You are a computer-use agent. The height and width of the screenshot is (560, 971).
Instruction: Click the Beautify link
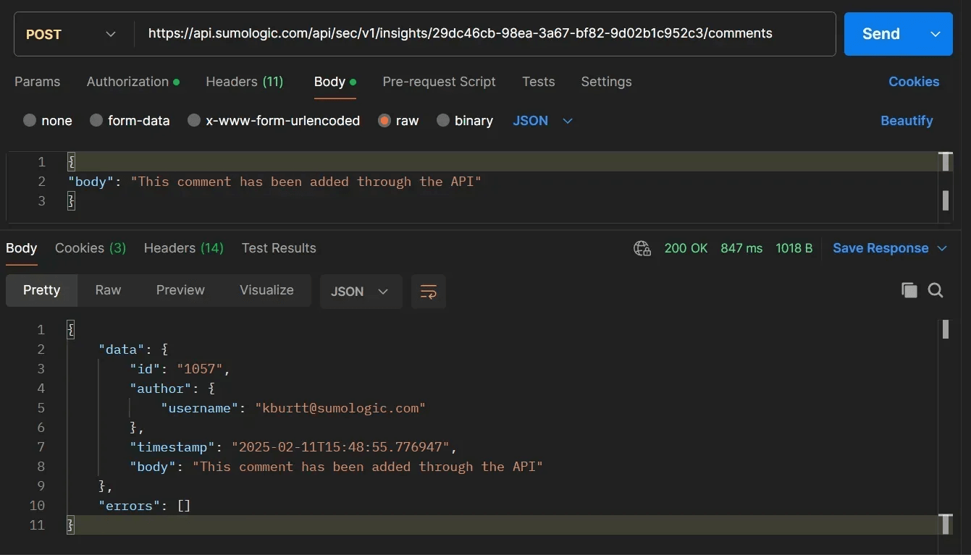907,121
